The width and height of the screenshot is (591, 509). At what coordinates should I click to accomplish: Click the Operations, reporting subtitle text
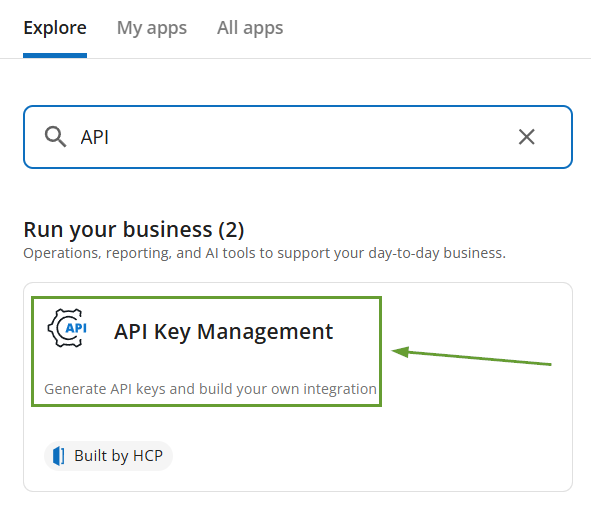265,253
